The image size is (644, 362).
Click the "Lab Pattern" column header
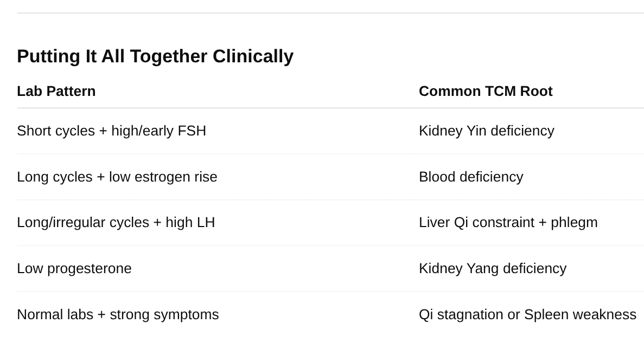(56, 91)
